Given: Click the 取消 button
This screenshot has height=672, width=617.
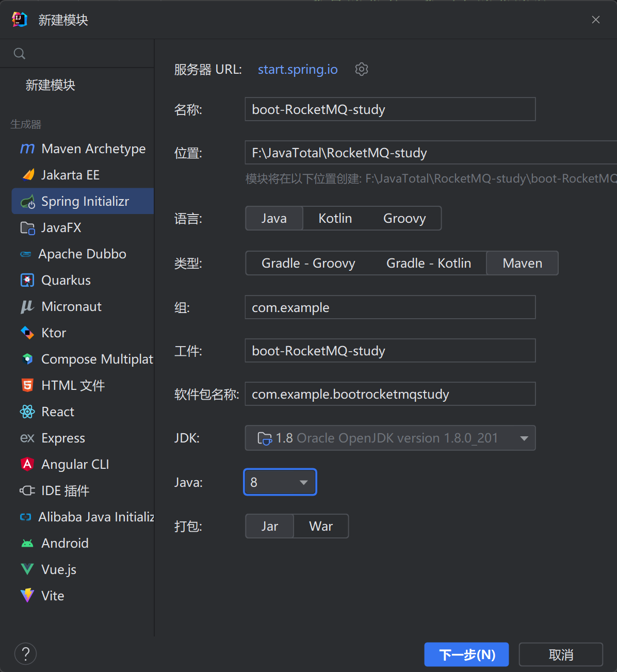Looking at the screenshot, I should [561, 654].
